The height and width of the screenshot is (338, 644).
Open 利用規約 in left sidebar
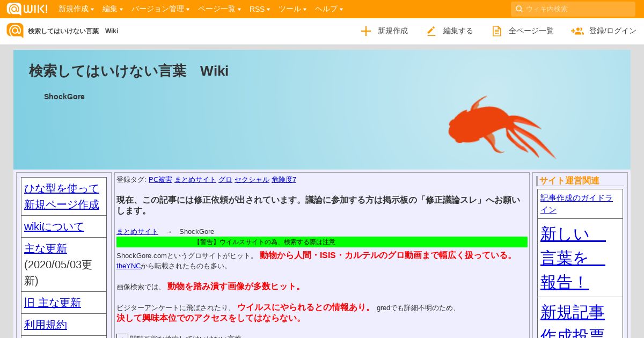click(x=46, y=325)
